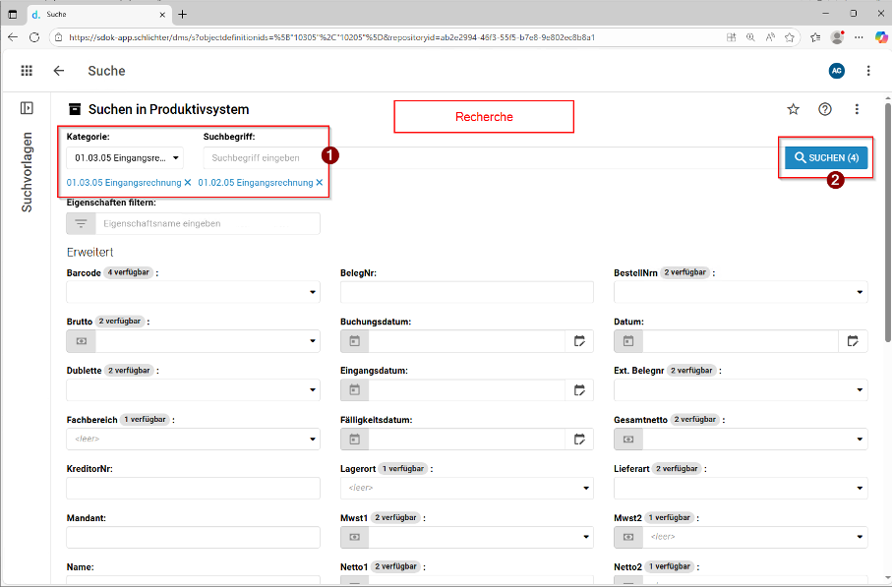Image resolution: width=893 pixels, height=588 pixels.
Task: Open date range picker for Fälligkeitsdatum
Action: click(x=579, y=439)
